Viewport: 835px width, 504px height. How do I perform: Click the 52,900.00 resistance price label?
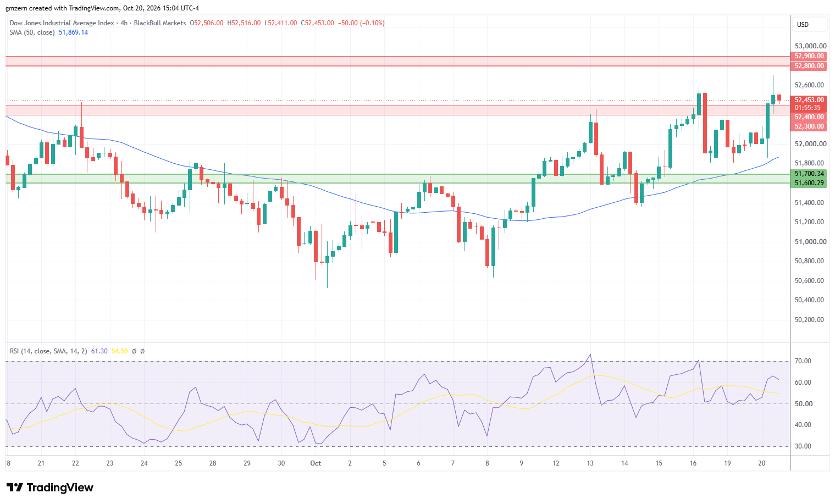click(809, 56)
